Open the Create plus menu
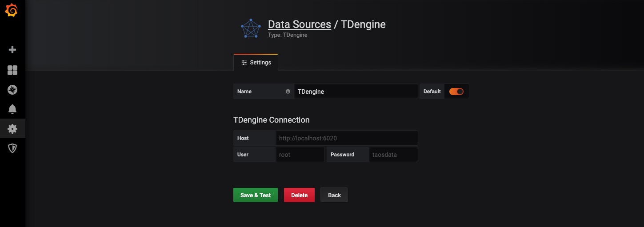 pos(12,50)
